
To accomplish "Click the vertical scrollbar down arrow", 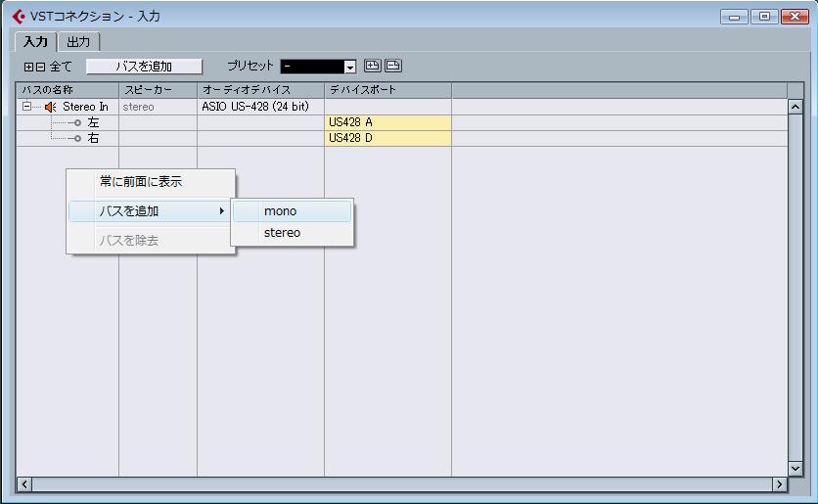I will (x=795, y=468).
